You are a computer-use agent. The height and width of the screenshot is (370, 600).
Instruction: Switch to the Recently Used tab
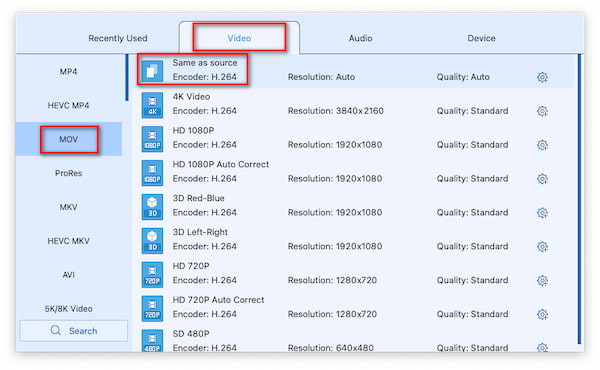(117, 38)
